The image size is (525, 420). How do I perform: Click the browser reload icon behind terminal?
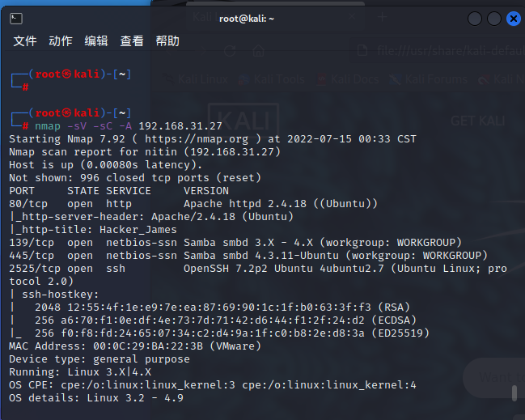point(230,51)
